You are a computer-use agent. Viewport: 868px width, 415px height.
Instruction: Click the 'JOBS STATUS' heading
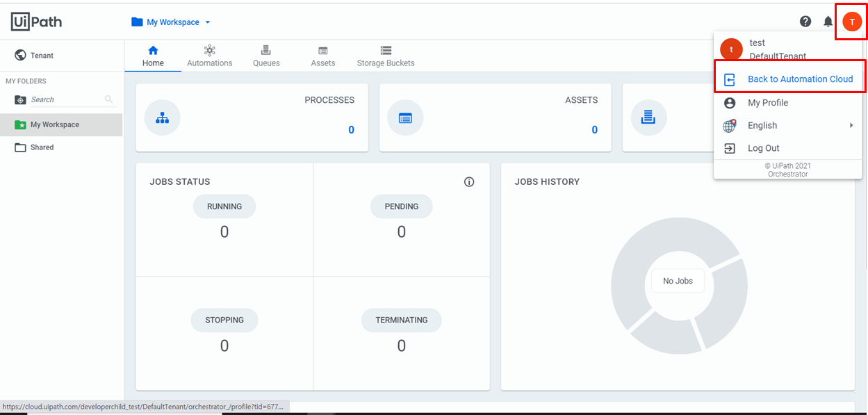[179, 182]
